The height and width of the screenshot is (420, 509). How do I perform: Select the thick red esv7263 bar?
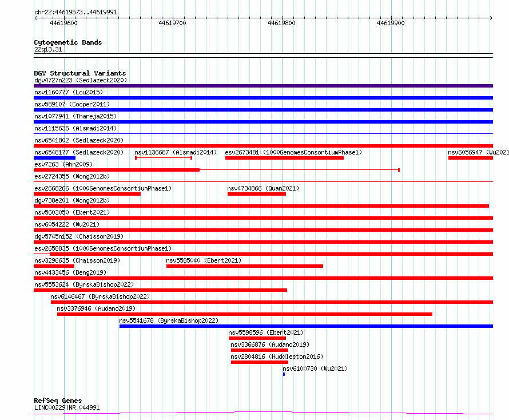[x=117, y=170]
